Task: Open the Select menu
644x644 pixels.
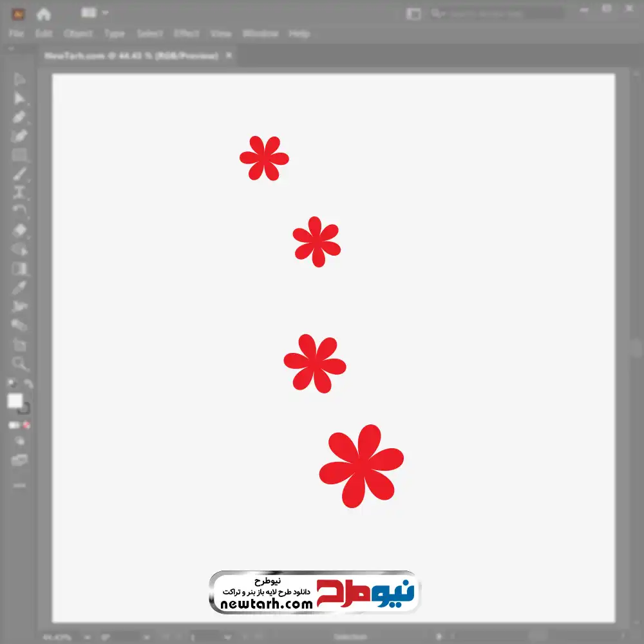Action: click(x=150, y=33)
